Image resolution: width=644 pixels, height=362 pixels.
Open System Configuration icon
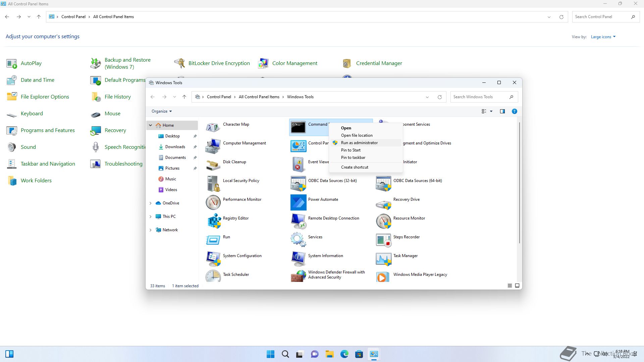click(x=213, y=258)
